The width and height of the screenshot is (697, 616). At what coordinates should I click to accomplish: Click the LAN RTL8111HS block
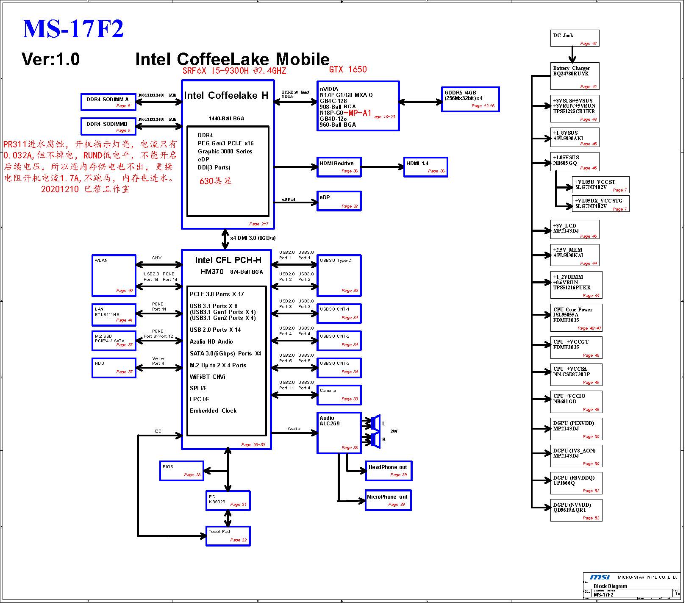(114, 315)
